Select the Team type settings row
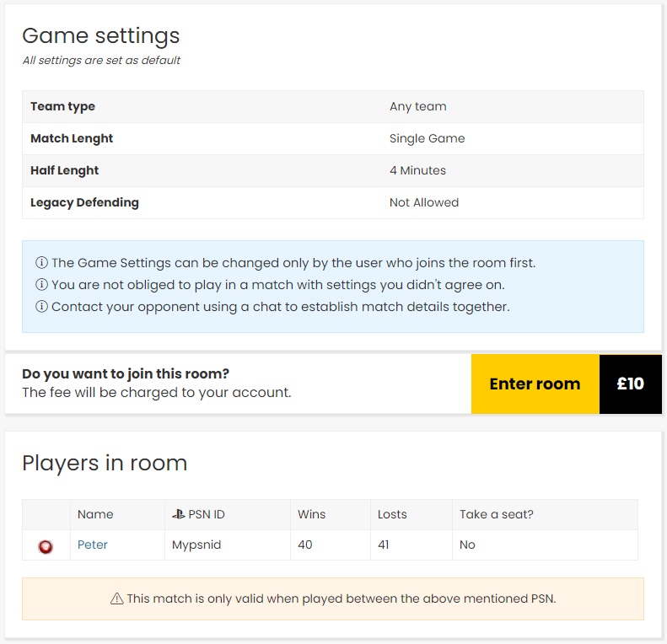Screen dimensions: 667x644 332,106
